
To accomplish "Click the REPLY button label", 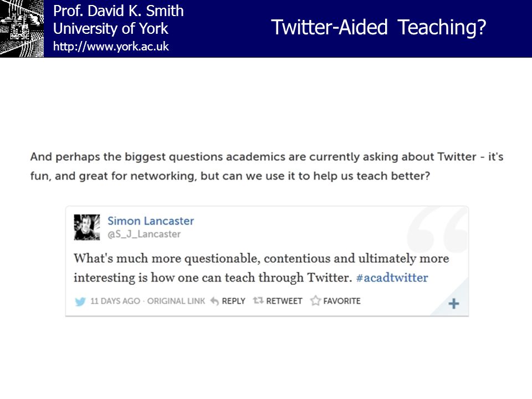I will pyautogui.click(x=233, y=301).
